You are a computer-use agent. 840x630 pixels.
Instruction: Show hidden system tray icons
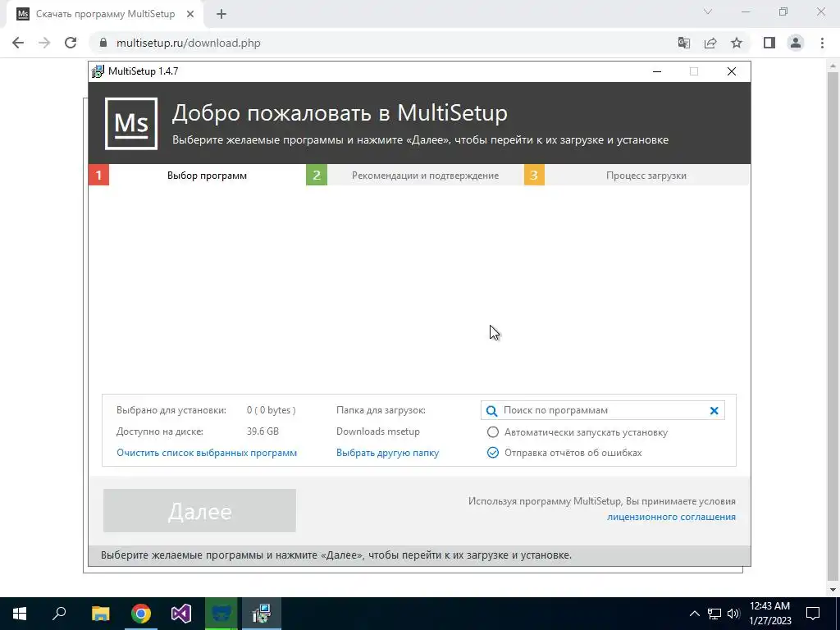click(x=694, y=614)
